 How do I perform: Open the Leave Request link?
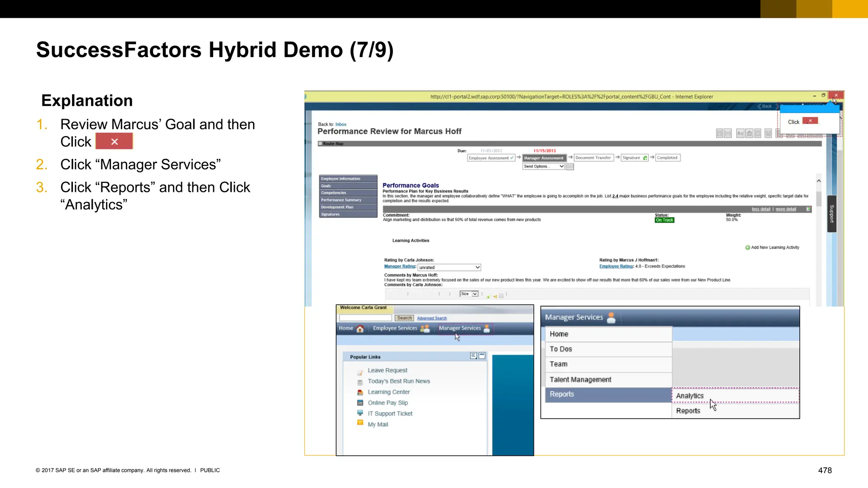(x=387, y=370)
